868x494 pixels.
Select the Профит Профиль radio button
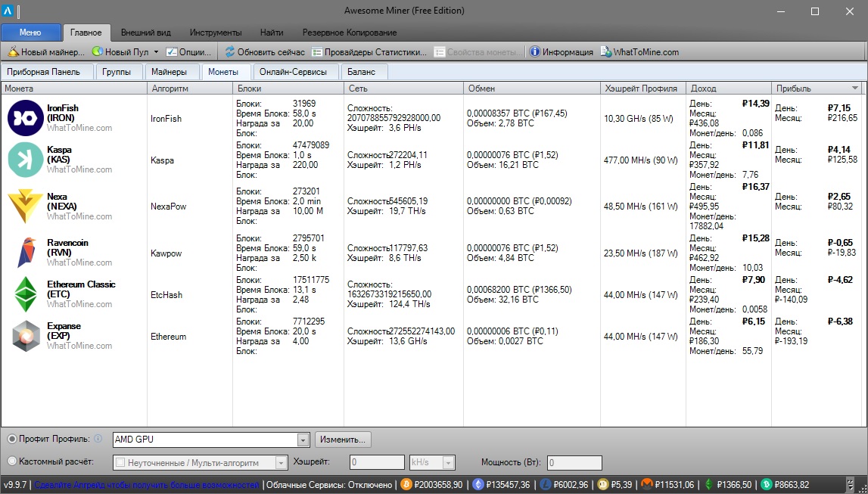pyautogui.click(x=12, y=440)
